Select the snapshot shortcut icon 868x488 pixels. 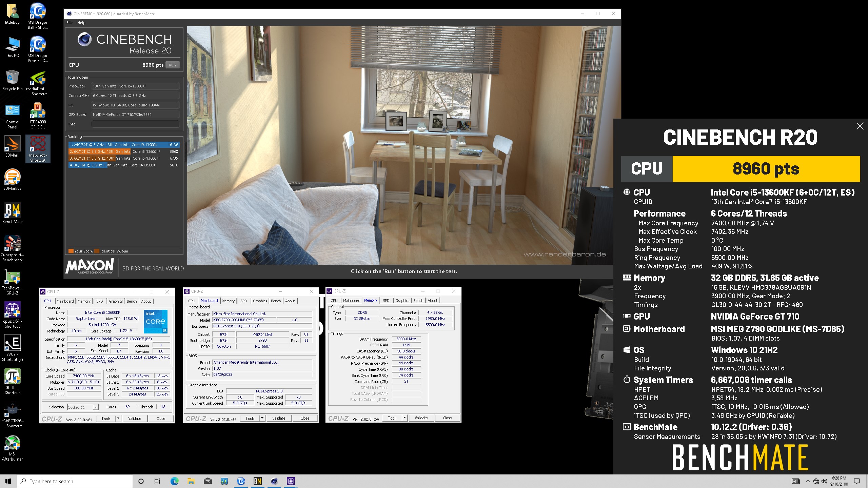click(38, 149)
